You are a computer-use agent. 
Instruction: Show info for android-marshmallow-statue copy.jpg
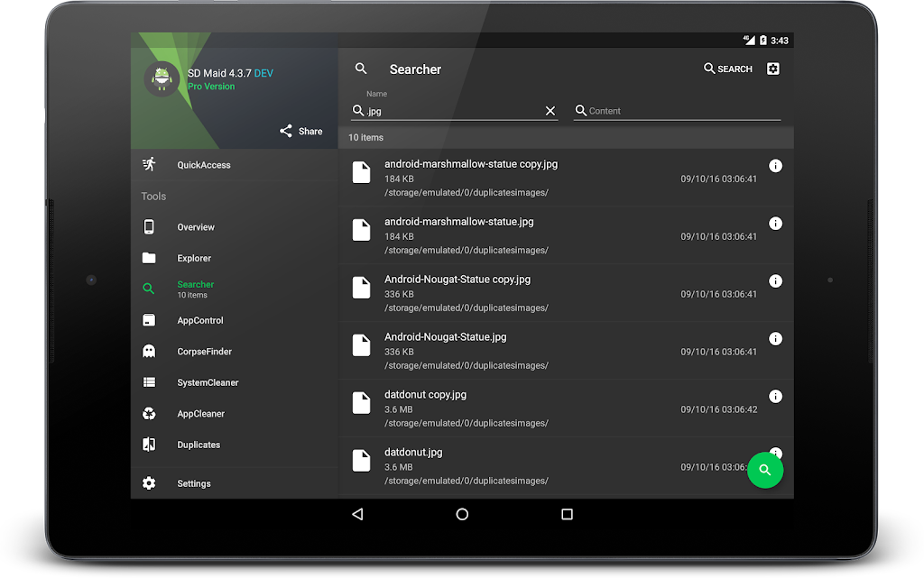coord(775,166)
